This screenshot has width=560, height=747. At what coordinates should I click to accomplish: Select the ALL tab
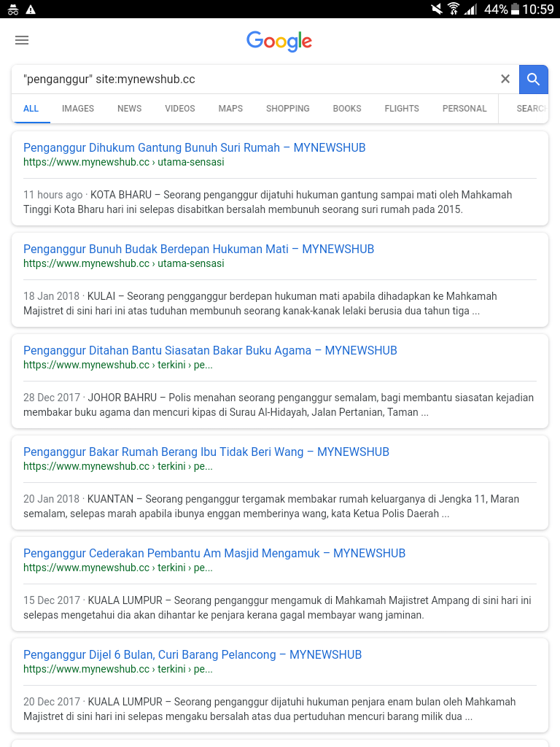[31, 109]
